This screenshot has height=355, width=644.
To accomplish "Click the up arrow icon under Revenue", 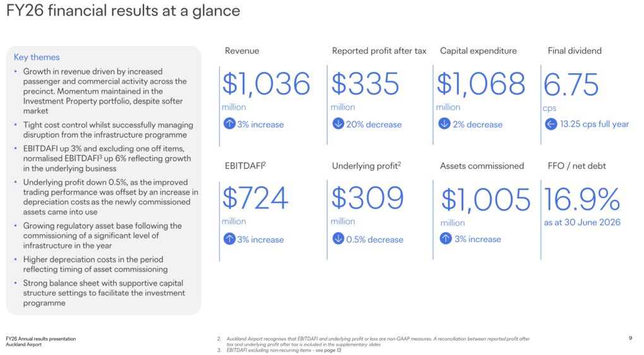I will click(229, 124).
